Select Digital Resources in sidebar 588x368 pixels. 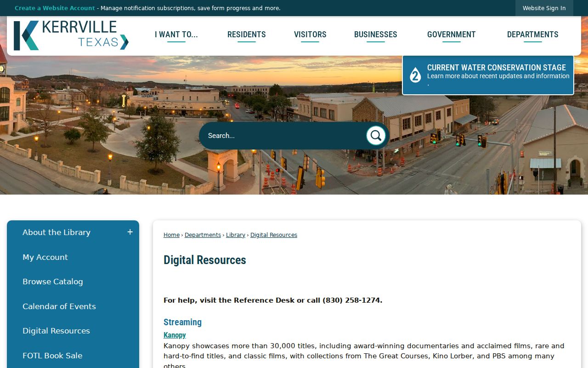(x=56, y=331)
